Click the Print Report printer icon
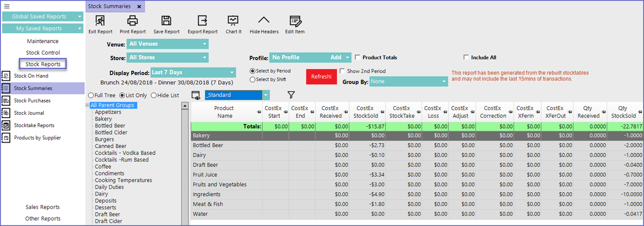644x226 pixels. click(132, 21)
